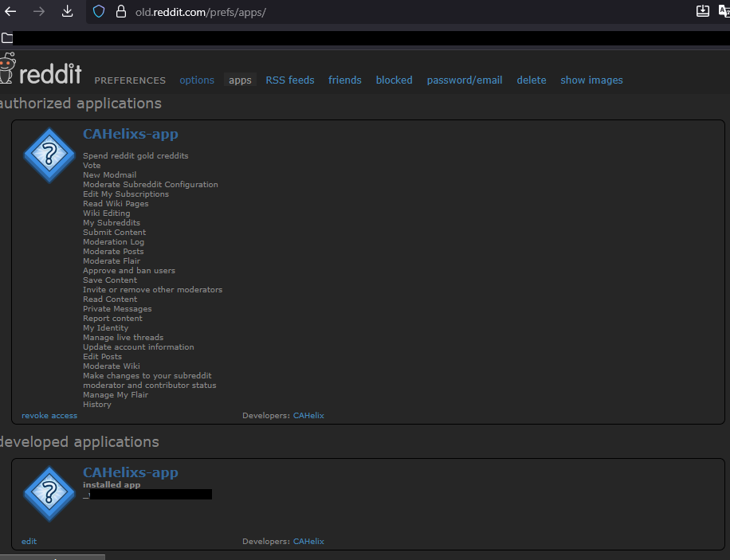The width and height of the screenshot is (730, 560).
Task: Click the 'authorized applications' heading
Action: 81,104
